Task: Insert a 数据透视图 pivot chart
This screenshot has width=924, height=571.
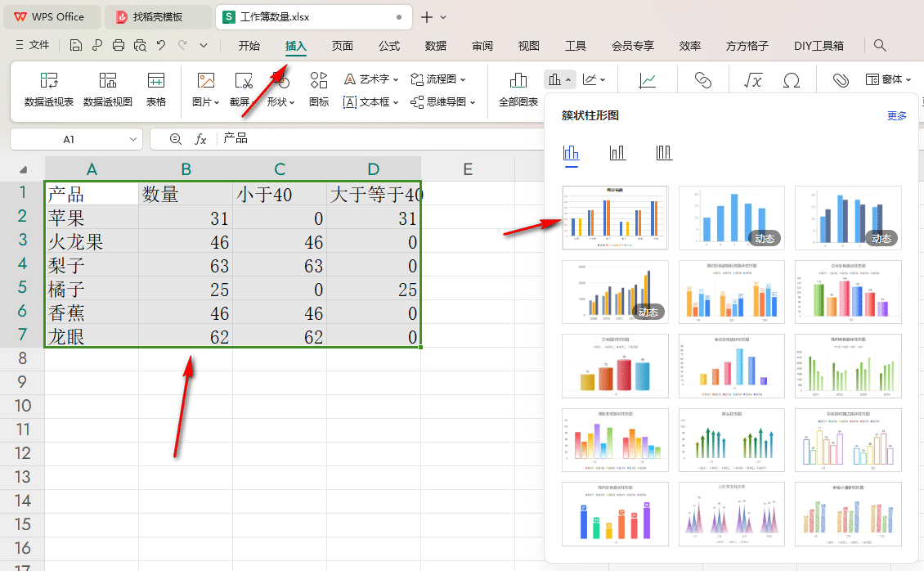Action: click(x=108, y=89)
